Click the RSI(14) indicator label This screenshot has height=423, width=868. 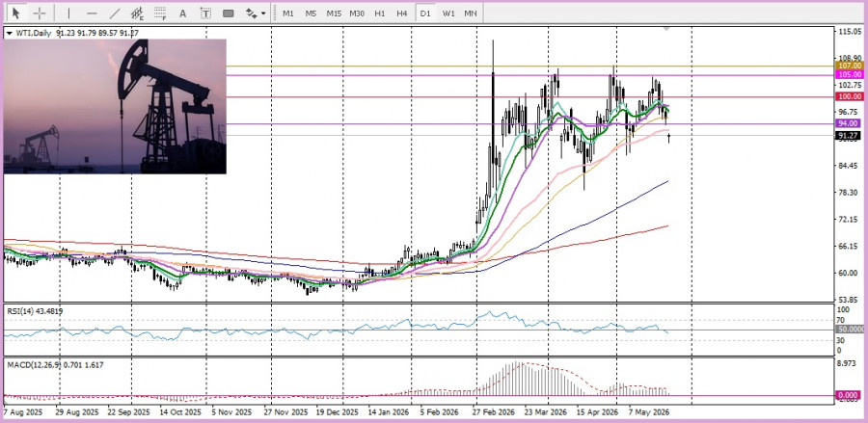coord(35,311)
